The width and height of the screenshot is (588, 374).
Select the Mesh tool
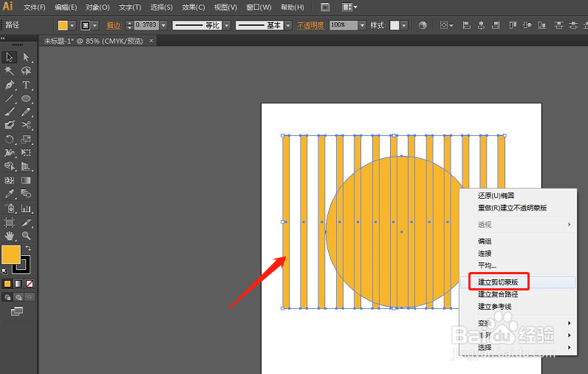10,180
